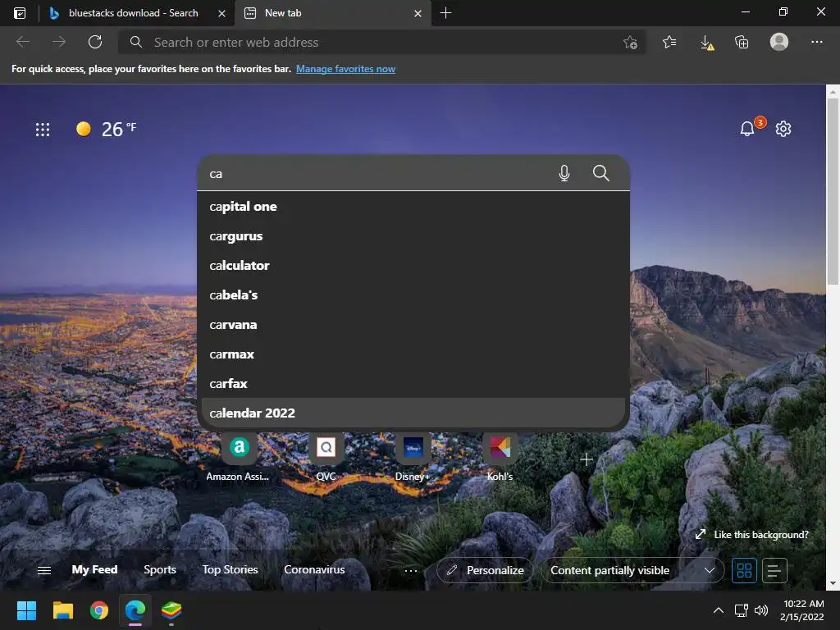Open the Settings and more ellipsis menu
This screenshot has height=630, width=840.
click(x=816, y=42)
